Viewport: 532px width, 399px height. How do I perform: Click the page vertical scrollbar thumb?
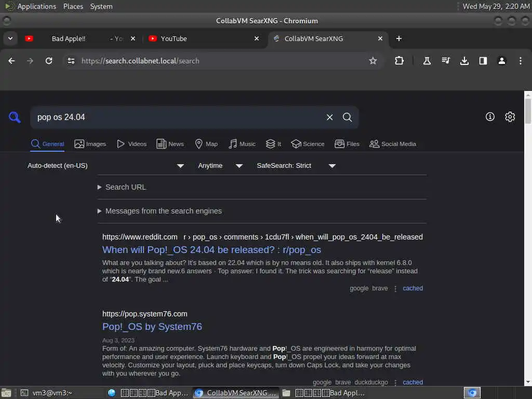528,111
